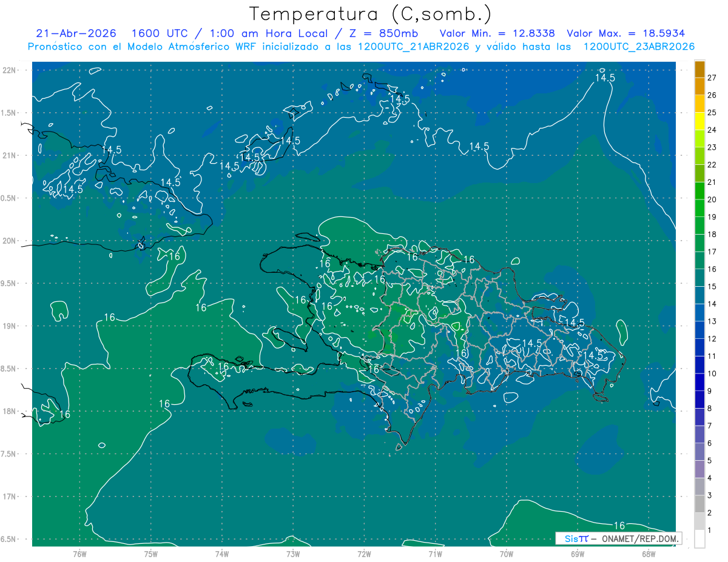
Task: Click the 17N latitude axis label
Action: click(x=10, y=497)
